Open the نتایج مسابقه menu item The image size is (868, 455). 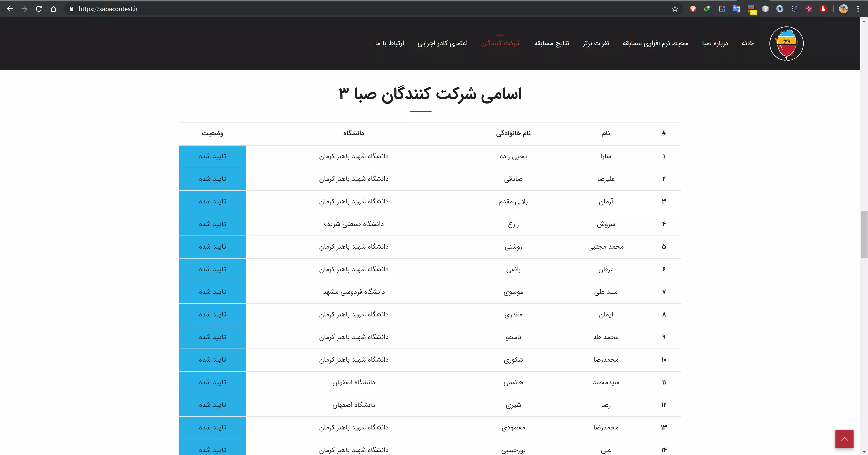click(x=551, y=43)
